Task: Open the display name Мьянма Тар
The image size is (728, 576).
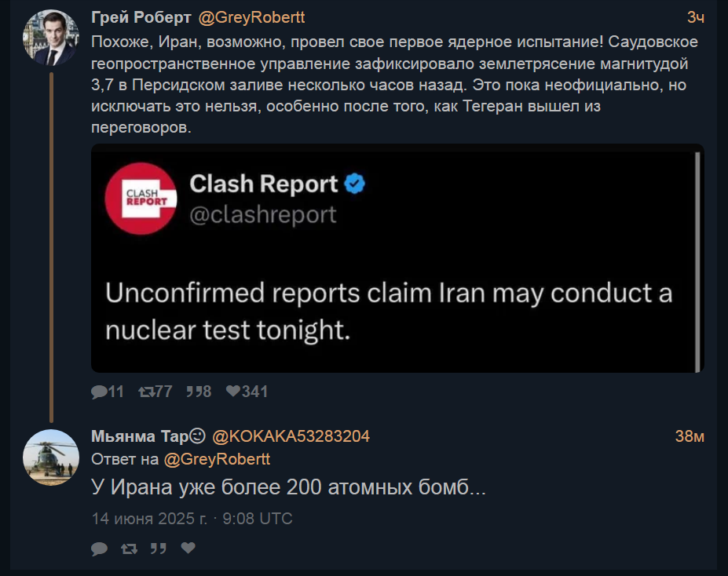Action: click(148, 436)
